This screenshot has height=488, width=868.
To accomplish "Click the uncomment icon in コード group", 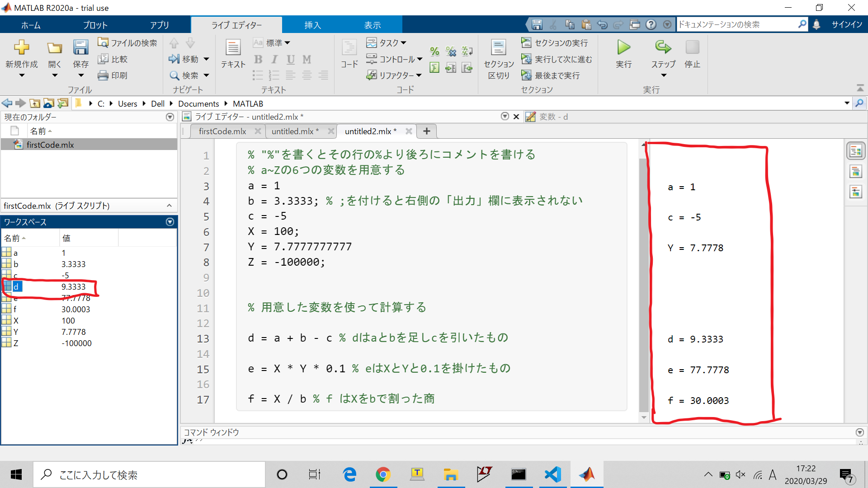I will click(451, 52).
